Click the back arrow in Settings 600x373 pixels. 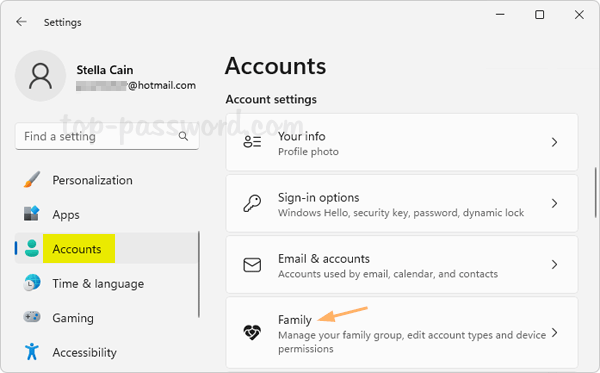(x=21, y=22)
